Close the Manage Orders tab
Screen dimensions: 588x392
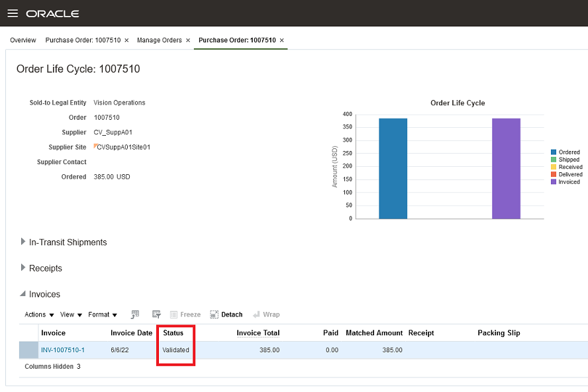[188, 40]
